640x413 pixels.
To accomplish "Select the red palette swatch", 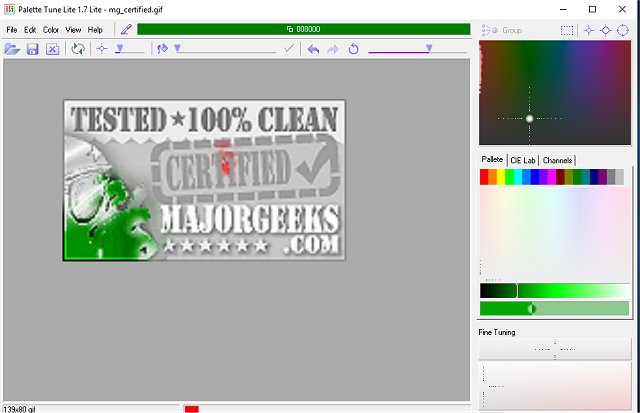I will (x=484, y=177).
